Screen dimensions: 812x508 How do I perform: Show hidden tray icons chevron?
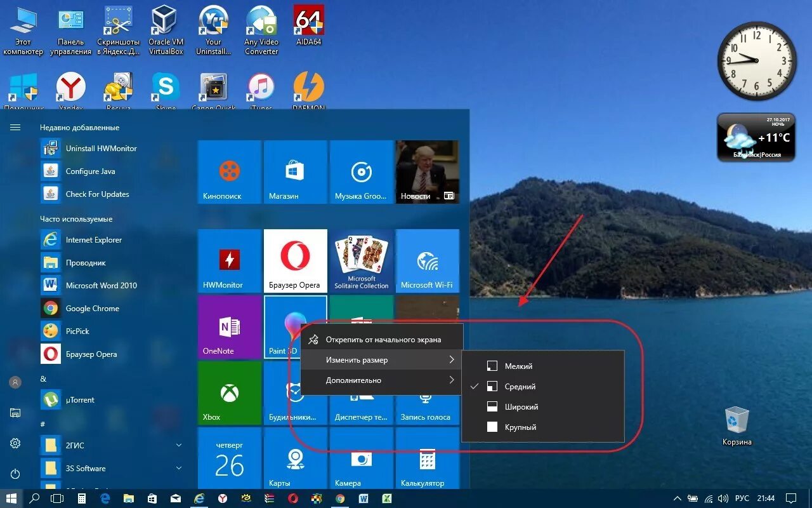point(678,498)
